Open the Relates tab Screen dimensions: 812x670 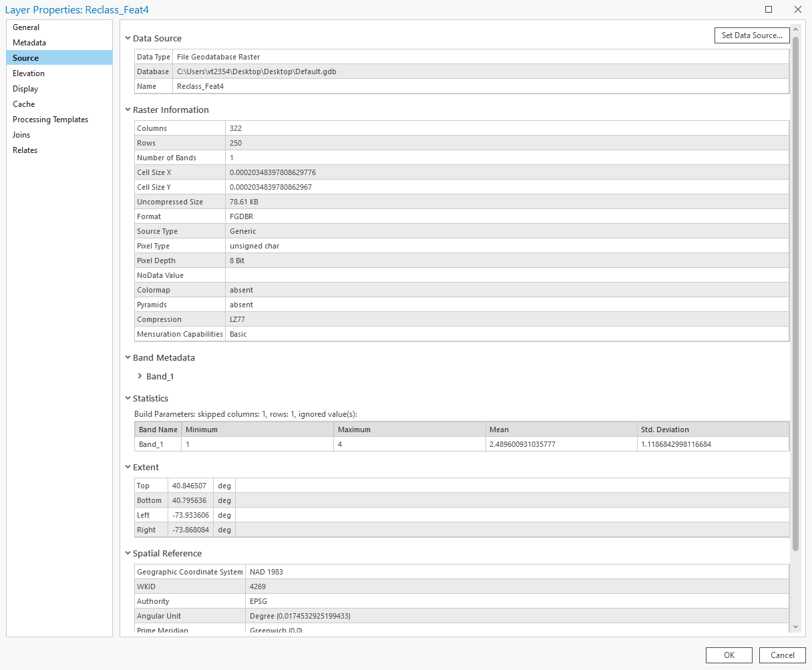[x=25, y=150]
